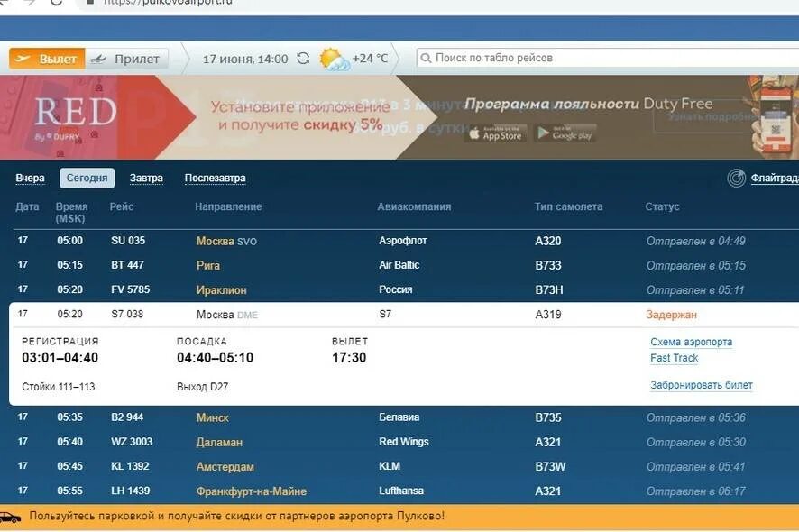Select the Послезавтра day tab
This screenshot has width=799, height=532.
[215, 179]
